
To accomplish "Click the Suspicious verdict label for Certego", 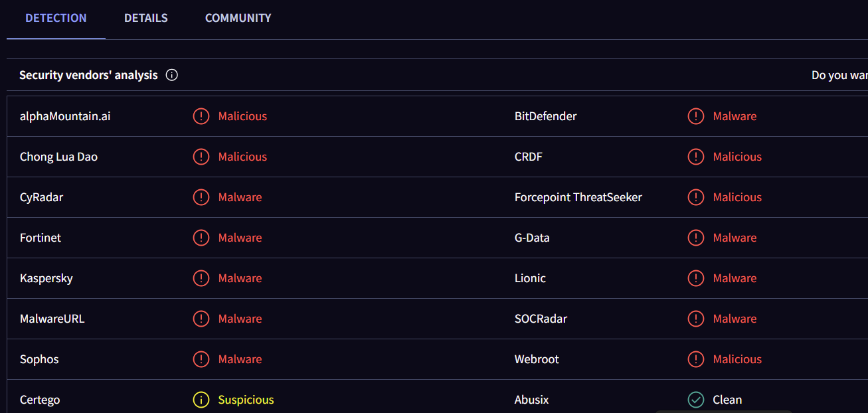I will (x=246, y=400).
